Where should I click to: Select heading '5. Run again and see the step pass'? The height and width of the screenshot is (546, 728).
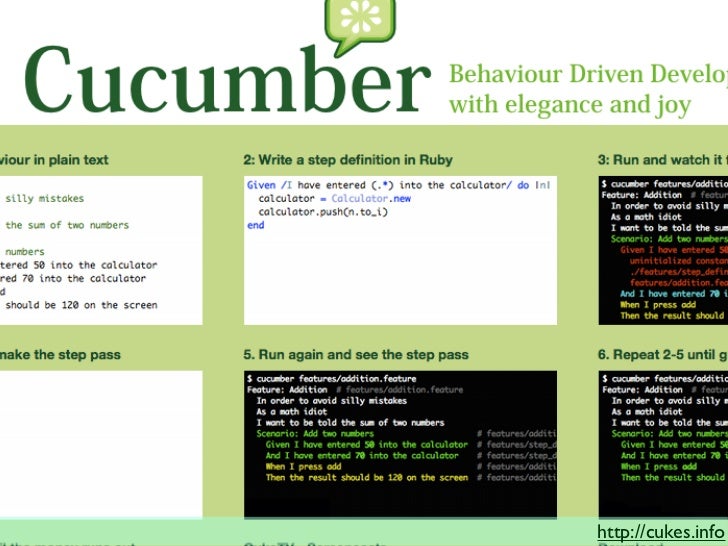[356, 355]
